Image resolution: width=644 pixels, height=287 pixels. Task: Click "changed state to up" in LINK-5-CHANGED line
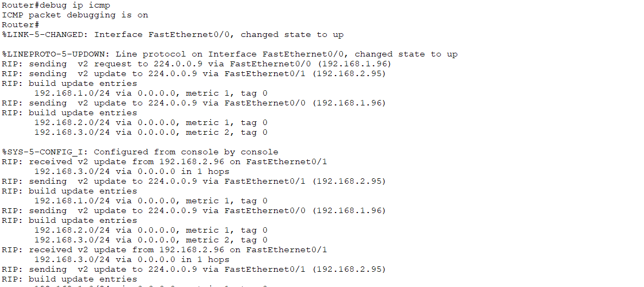tap(292, 35)
